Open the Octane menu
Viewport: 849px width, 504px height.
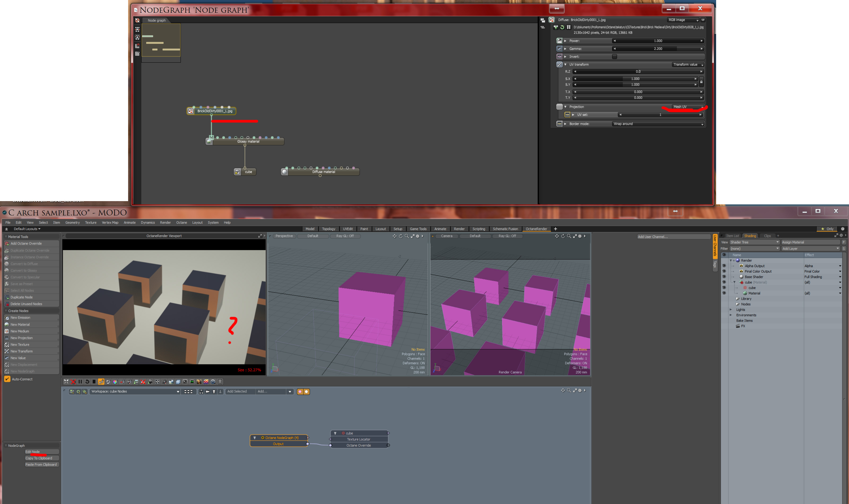(181, 222)
